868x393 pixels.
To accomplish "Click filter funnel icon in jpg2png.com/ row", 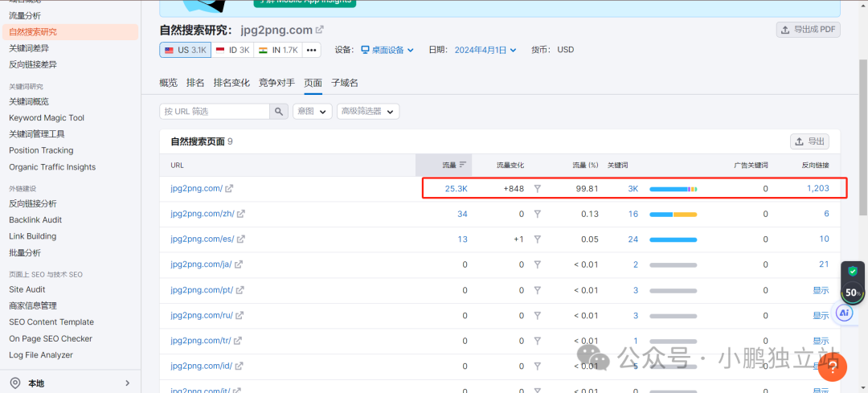I will click(x=537, y=188).
